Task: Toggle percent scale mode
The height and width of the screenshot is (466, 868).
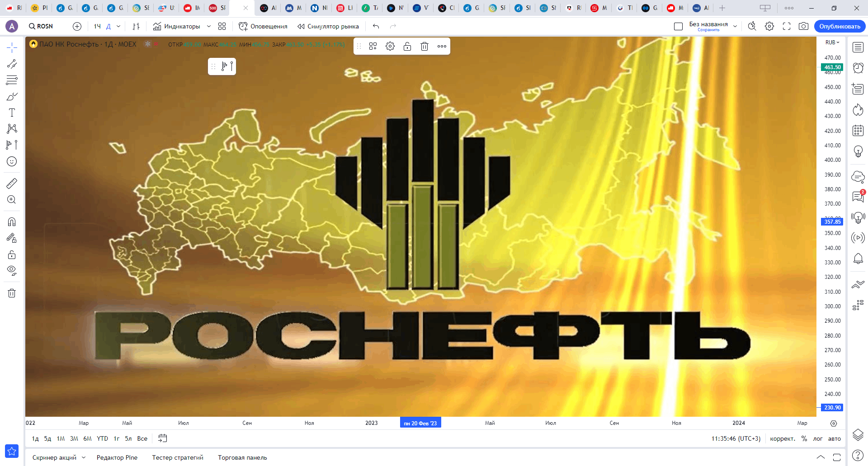Action: tap(804, 438)
